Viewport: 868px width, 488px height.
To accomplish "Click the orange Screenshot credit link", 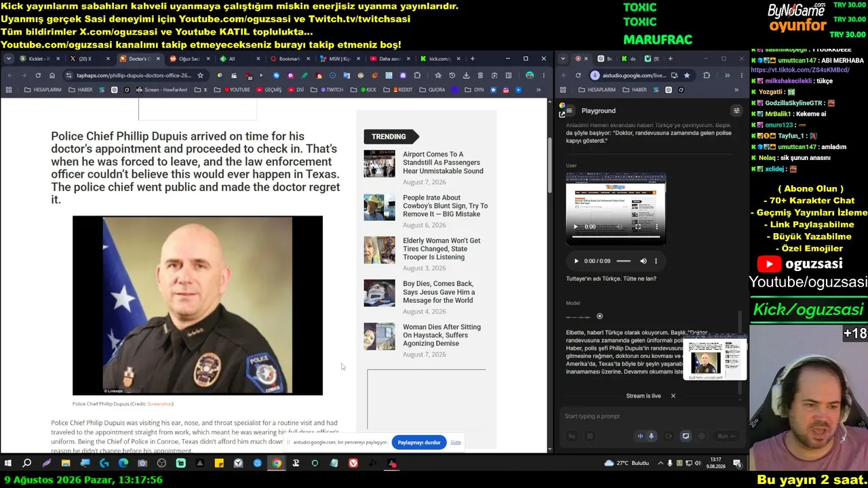I will tap(159, 404).
